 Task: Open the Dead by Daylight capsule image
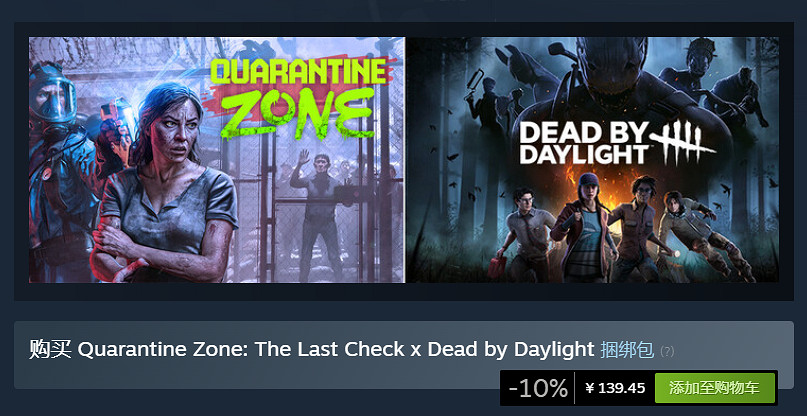[x=592, y=160]
